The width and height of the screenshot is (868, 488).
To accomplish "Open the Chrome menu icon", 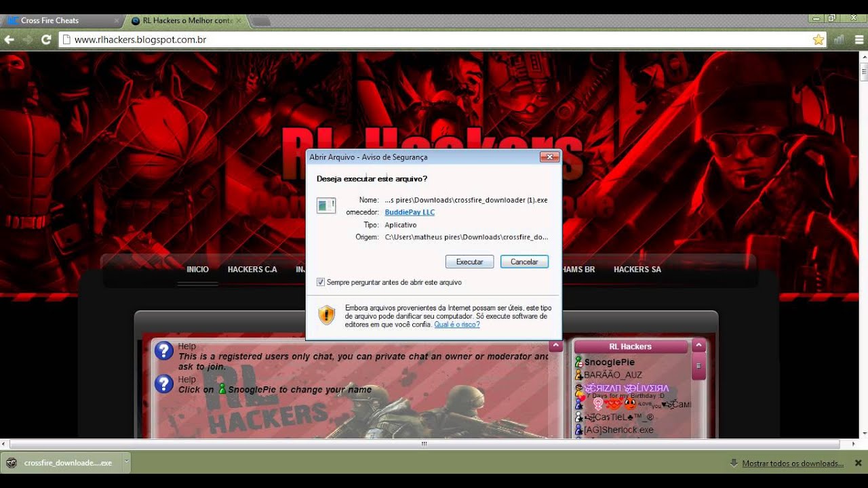I will tap(859, 40).
